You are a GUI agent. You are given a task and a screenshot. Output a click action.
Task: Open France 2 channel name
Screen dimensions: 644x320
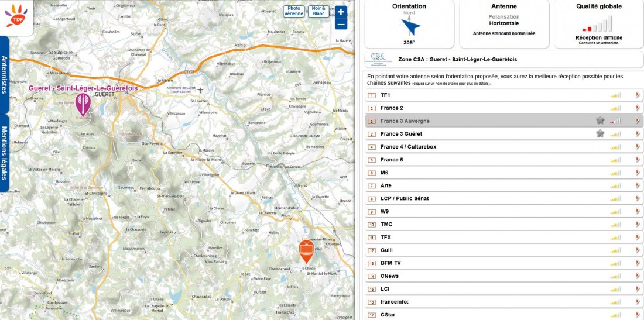(392, 108)
